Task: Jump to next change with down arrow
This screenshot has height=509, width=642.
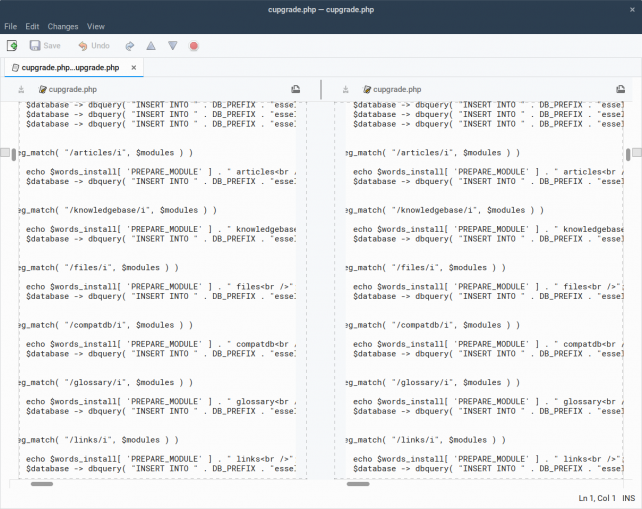Action: [x=172, y=45]
